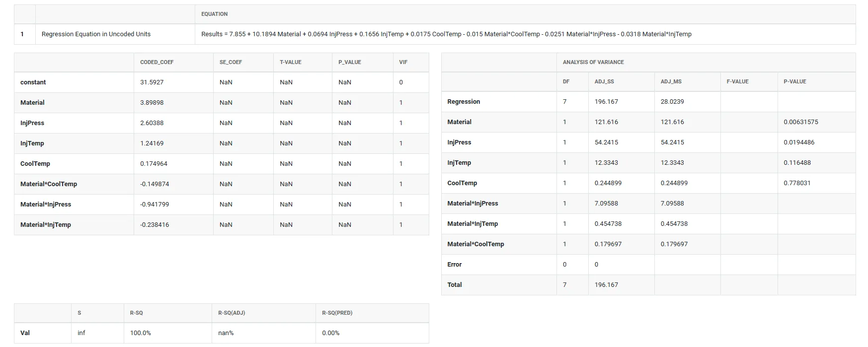Click the Material*InjPress coefficient -0.941799

click(x=155, y=205)
